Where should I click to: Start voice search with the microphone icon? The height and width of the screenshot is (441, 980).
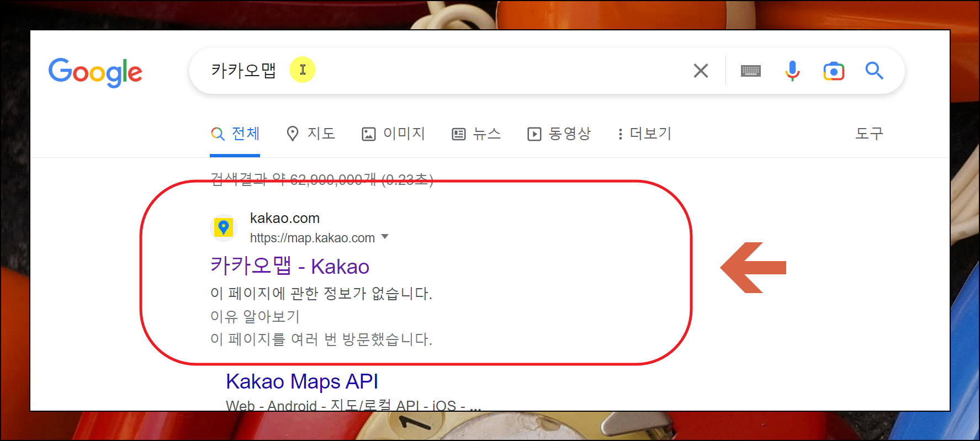click(x=792, y=71)
